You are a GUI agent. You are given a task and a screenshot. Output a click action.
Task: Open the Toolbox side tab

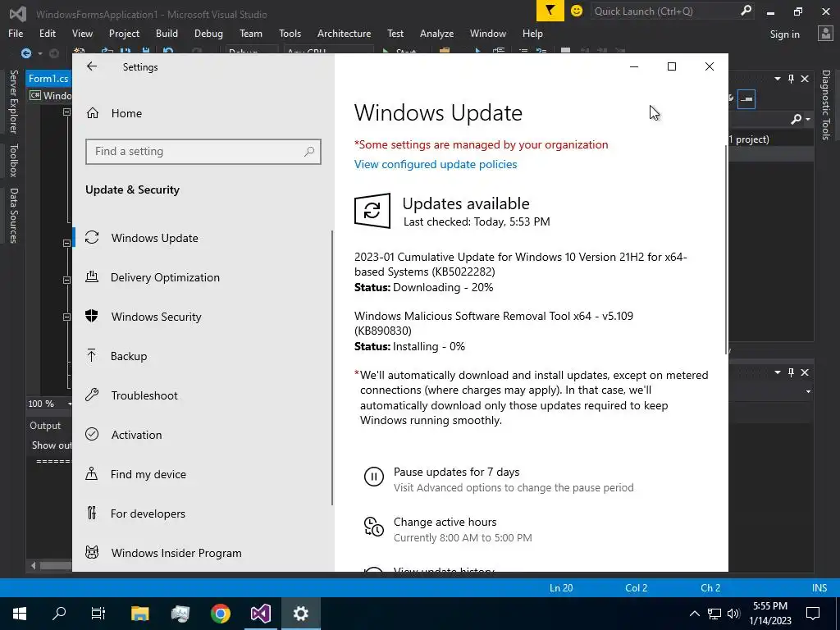[14, 160]
